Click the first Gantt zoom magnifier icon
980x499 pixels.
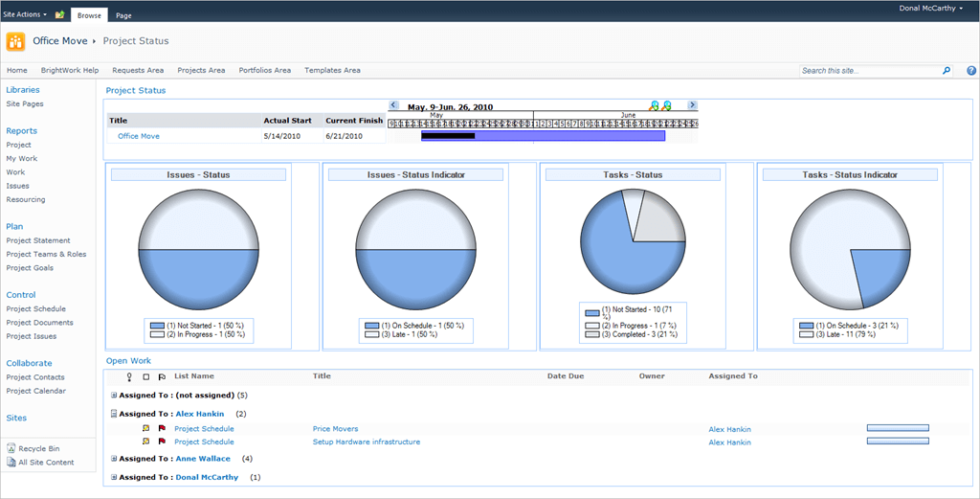coord(655,105)
